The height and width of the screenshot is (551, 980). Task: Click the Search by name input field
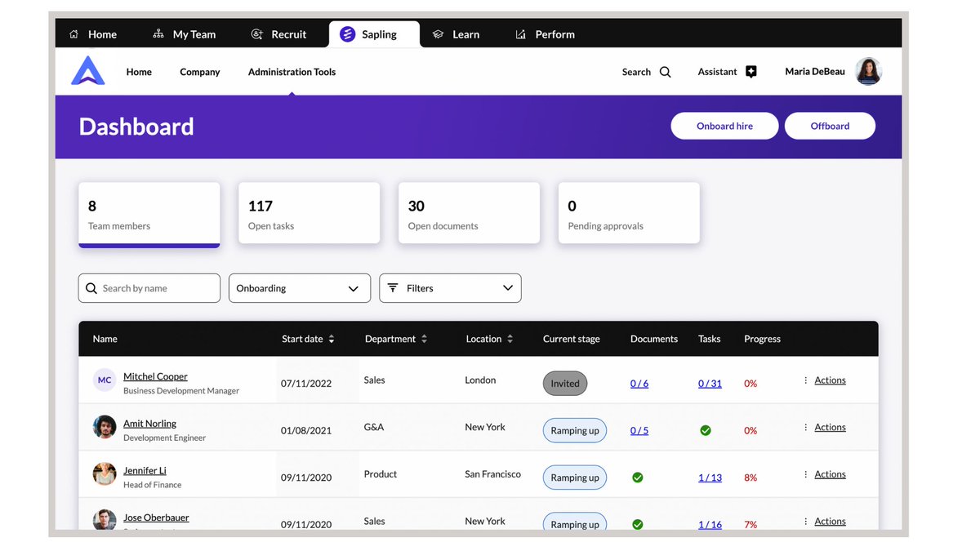tap(149, 288)
